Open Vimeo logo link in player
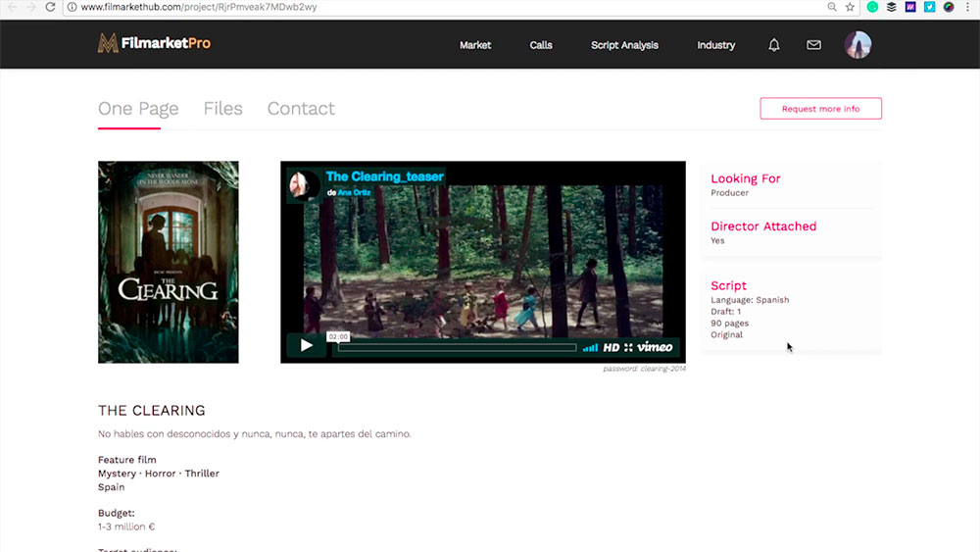 coord(655,347)
